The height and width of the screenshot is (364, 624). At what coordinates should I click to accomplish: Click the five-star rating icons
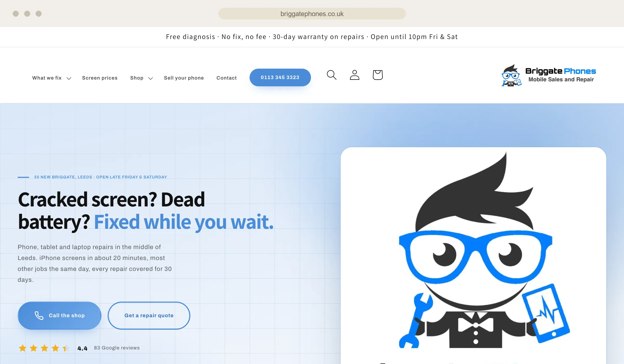tap(44, 348)
